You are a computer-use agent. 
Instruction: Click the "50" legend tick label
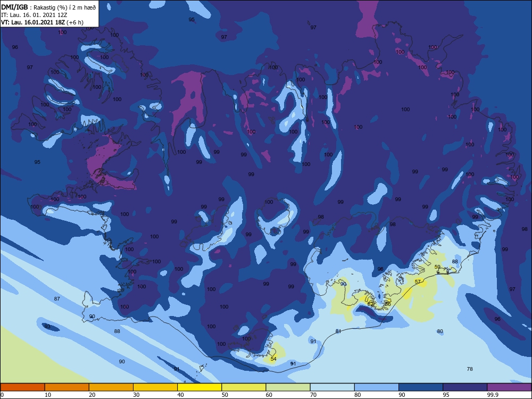point(225,395)
